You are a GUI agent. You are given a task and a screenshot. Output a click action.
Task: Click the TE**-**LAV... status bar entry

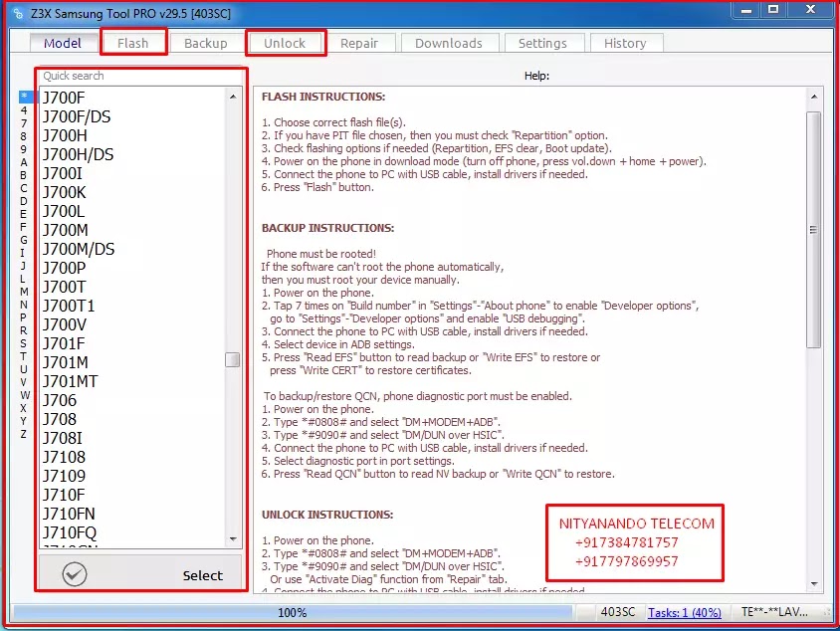click(774, 612)
